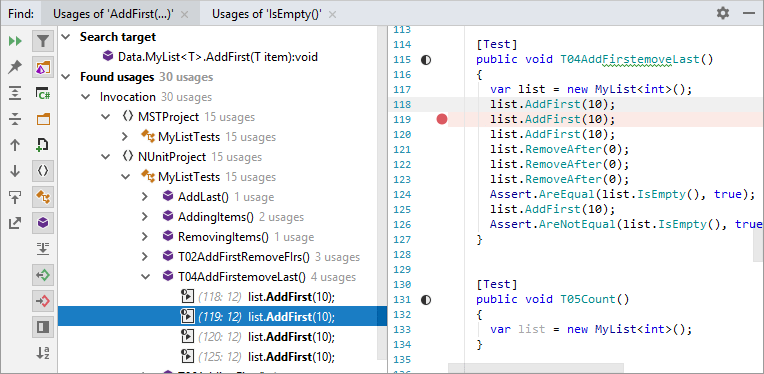764x374 pixels.
Task: Click the purple cube beside Data.MyList AddFirst target
Action: tap(108, 57)
